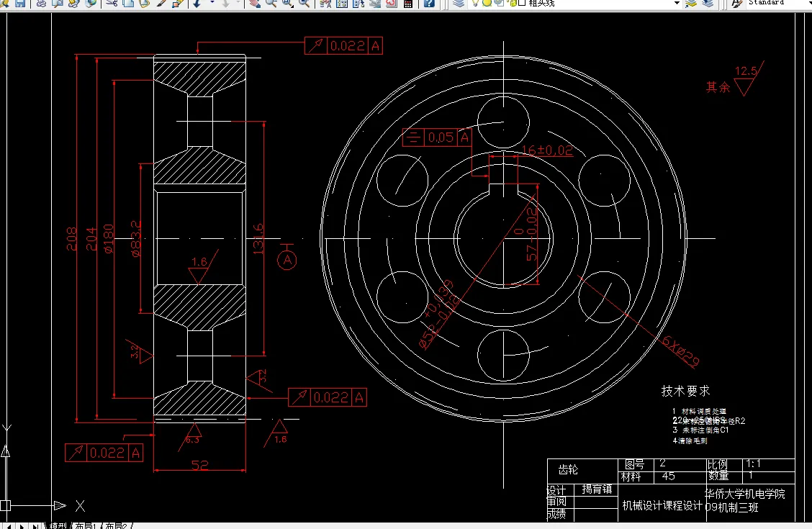Click Make Object's Layer Current icon

click(691, 3)
